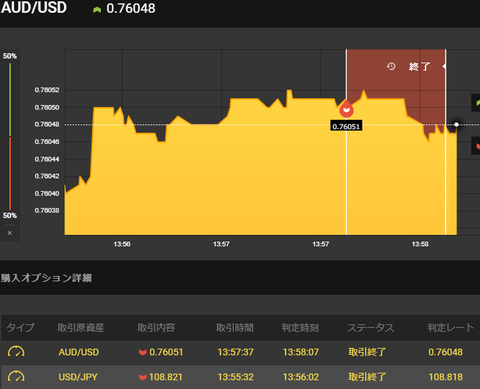Screen dimensions: 480x389
Task: Click the 13:56 time axis label
Action: 122,244
